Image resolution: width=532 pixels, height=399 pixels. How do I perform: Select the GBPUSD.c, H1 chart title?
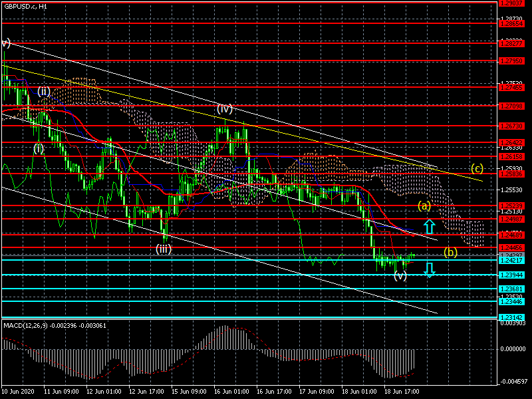(25, 7)
